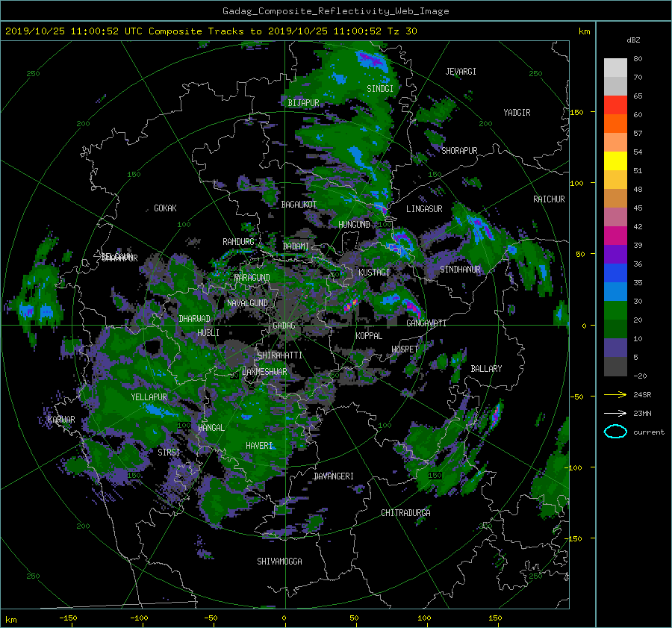Click the KUSTAGI town label
672x628 pixels.
374,273
